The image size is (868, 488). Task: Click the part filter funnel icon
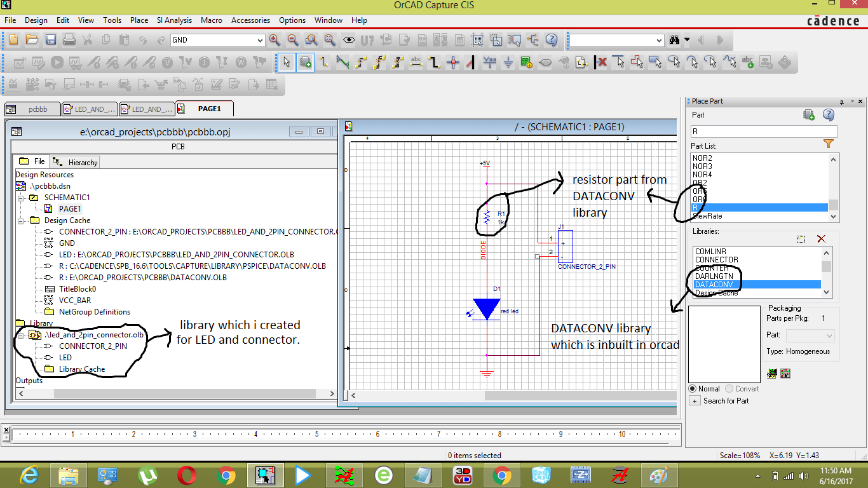pos(829,144)
